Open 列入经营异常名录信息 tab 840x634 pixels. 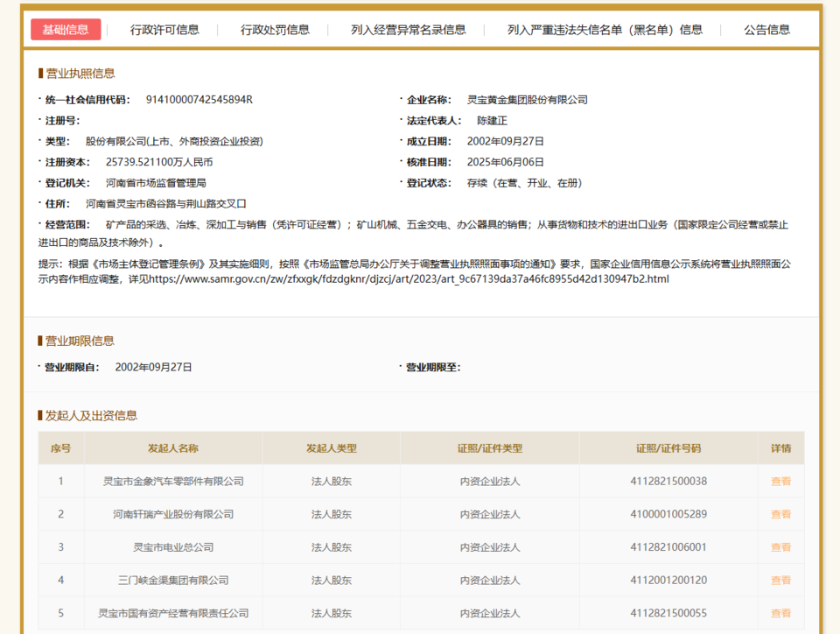pos(409,30)
